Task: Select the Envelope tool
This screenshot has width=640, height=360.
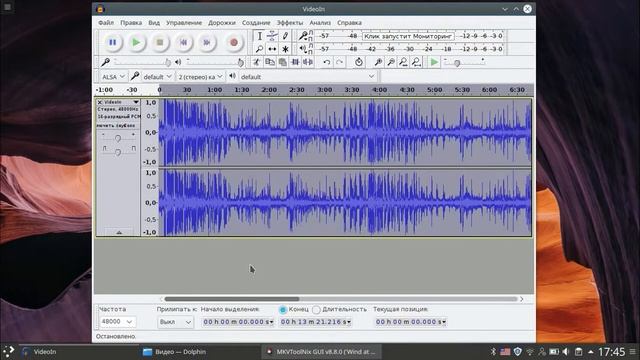Action: tap(272, 36)
